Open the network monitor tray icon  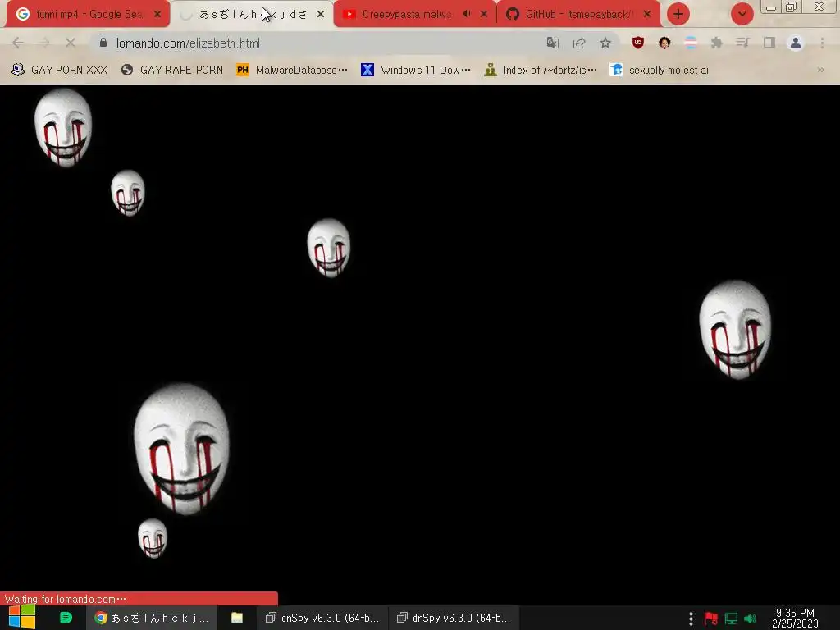(731, 619)
